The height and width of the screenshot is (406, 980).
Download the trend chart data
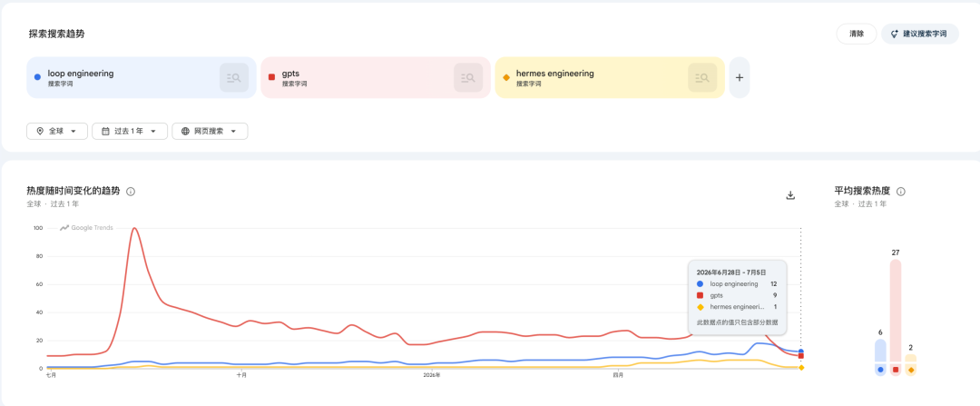coord(790,195)
